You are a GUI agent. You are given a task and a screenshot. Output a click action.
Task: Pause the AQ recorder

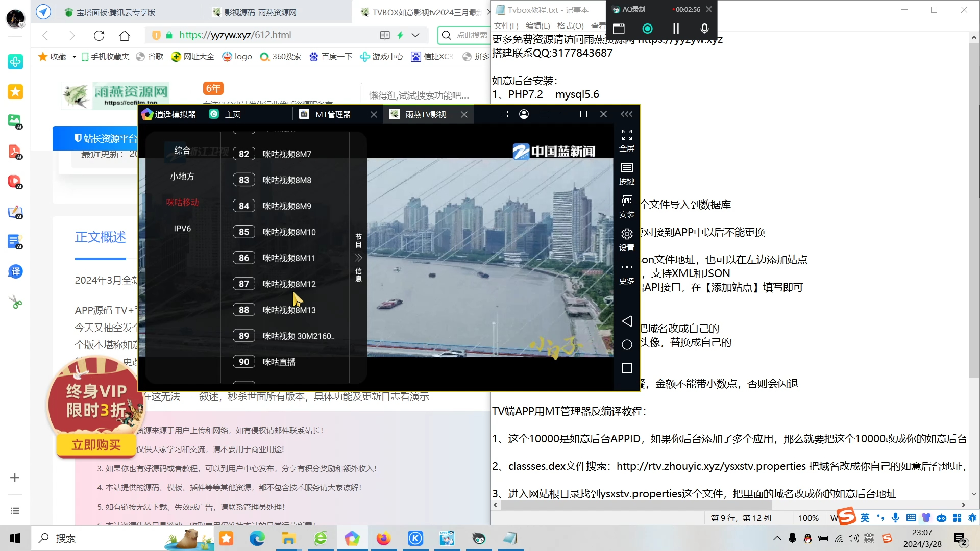676,29
